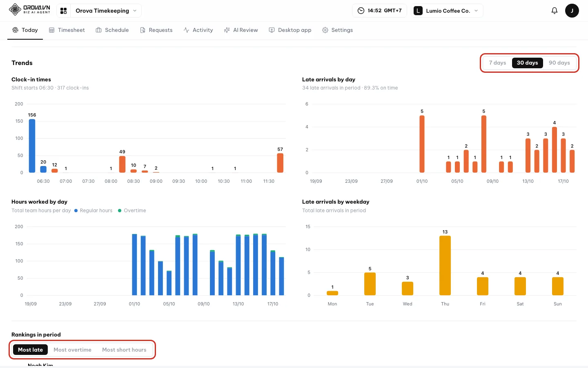Image resolution: width=588 pixels, height=368 pixels.
Task: Open the Timesheet tab
Action: pyautogui.click(x=67, y=30)
